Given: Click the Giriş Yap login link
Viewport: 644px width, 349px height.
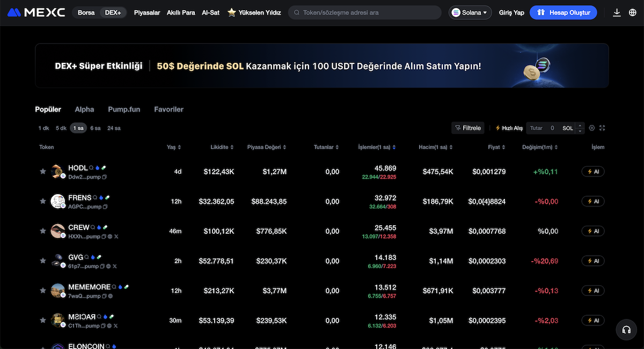Looking at the screenshot, I should (x=511, y=12).
